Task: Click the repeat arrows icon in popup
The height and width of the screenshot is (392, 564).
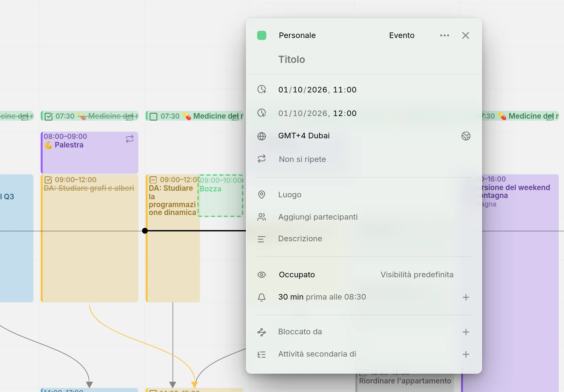Action: tap(262, 159)
